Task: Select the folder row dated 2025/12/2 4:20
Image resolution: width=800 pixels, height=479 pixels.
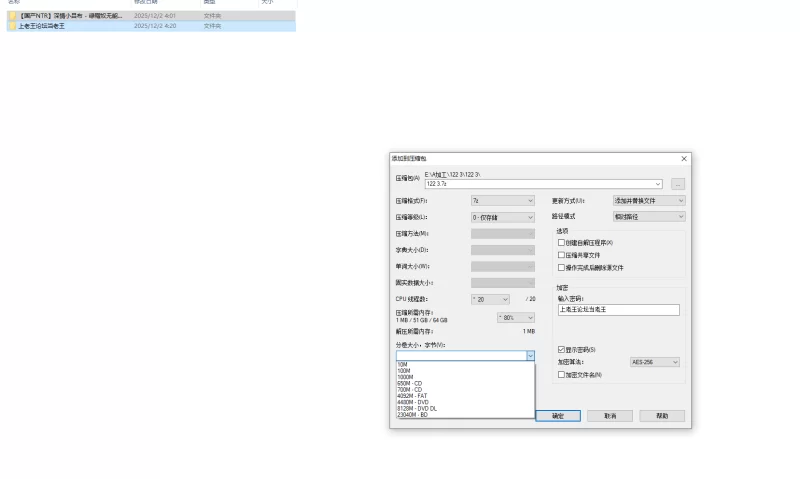Action: (151, 26)
